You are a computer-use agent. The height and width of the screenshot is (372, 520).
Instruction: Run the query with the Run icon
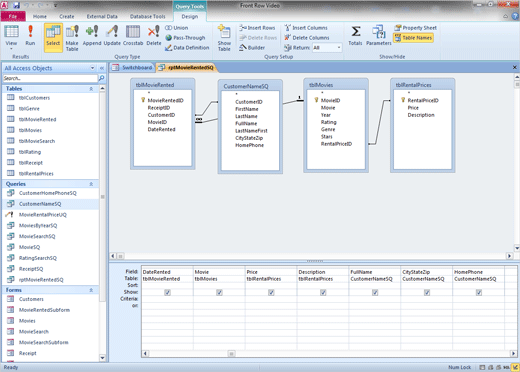pyautogui.click(x=30, y=35)
